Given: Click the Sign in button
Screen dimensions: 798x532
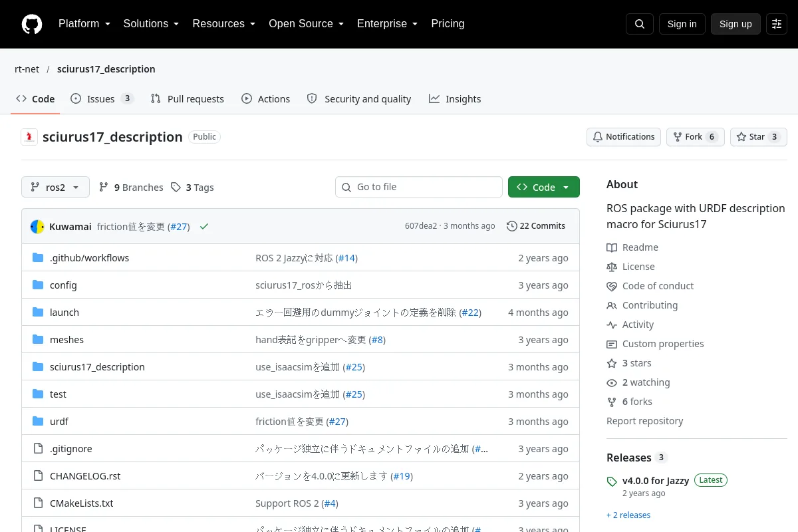Looking at the screenshot, I should (682, 24).
